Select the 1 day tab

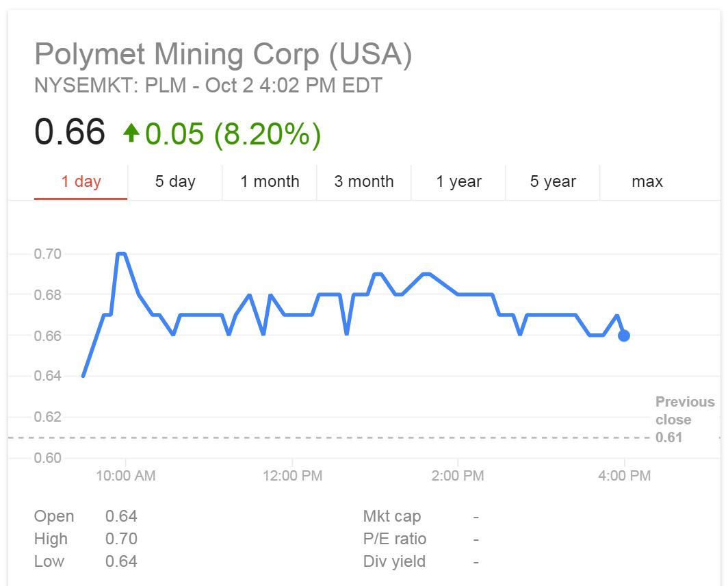81,181
